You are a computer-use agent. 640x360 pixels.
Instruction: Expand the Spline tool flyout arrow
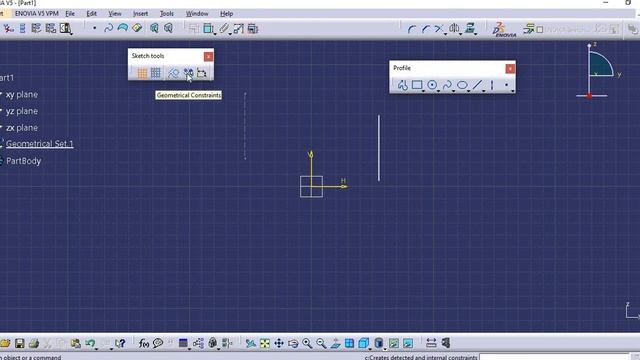coord(453,91)
